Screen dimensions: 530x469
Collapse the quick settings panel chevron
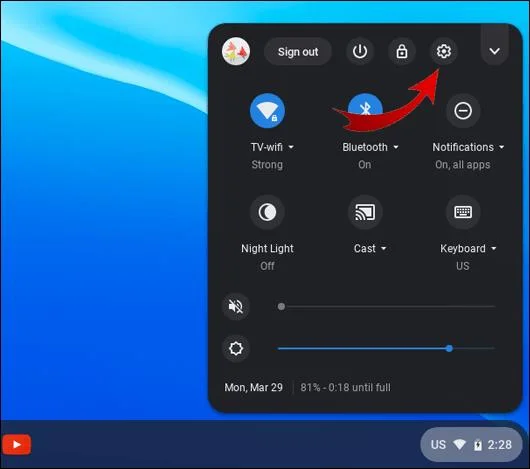495,51
